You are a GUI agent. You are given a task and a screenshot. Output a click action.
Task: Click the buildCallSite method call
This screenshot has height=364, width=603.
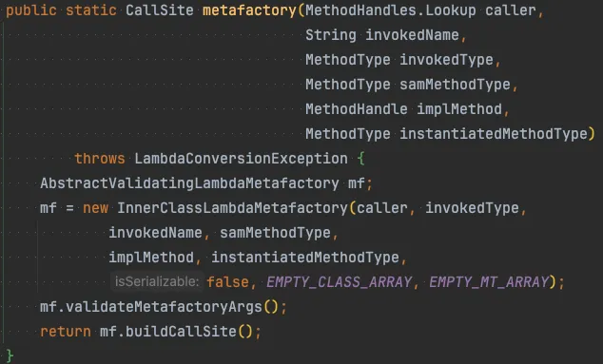(181, 332)
